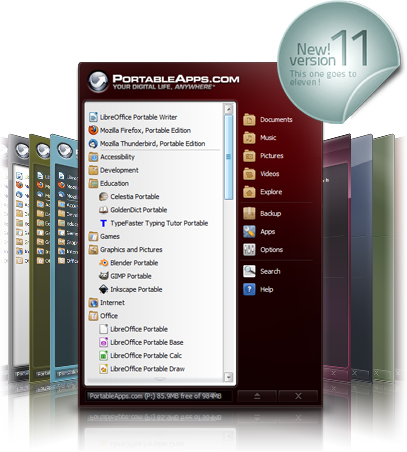Image resolution: width=407 pixels, height=452 pixels.
Task: Click the eject drive button
Action: [257, 396]
